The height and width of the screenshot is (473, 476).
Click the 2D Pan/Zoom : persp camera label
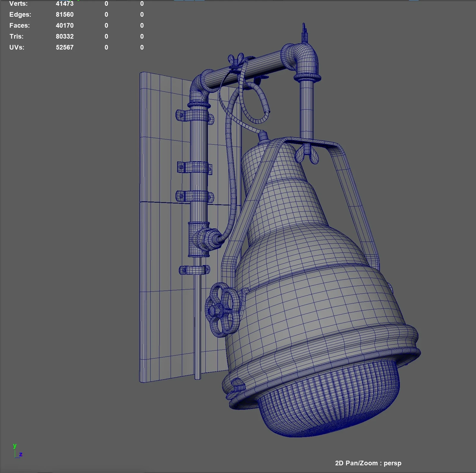[368, 463]
